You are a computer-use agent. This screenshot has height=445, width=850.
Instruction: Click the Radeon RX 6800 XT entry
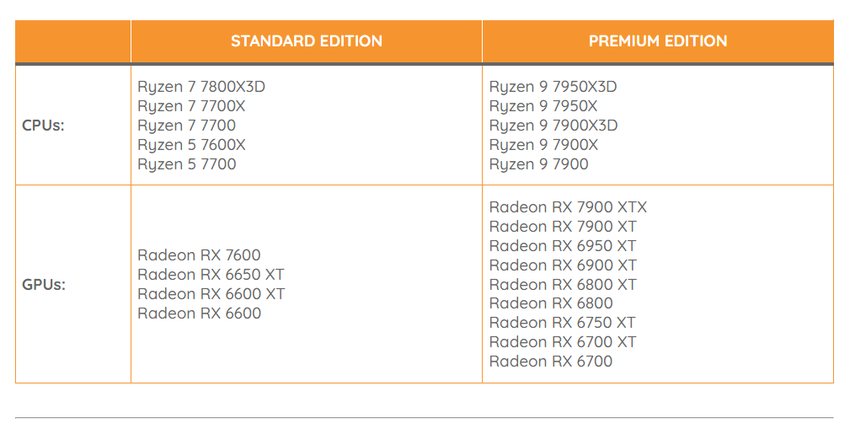(563, 284)
